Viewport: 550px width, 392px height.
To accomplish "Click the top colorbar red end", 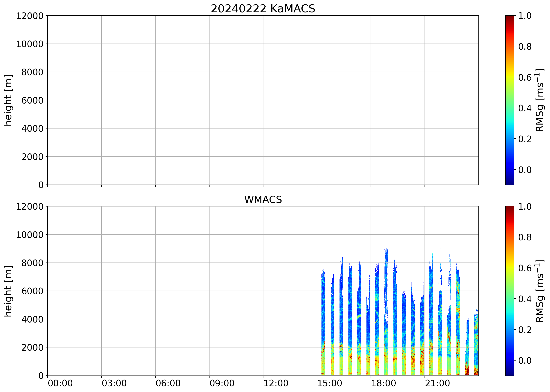I will (x=510, y=19).
